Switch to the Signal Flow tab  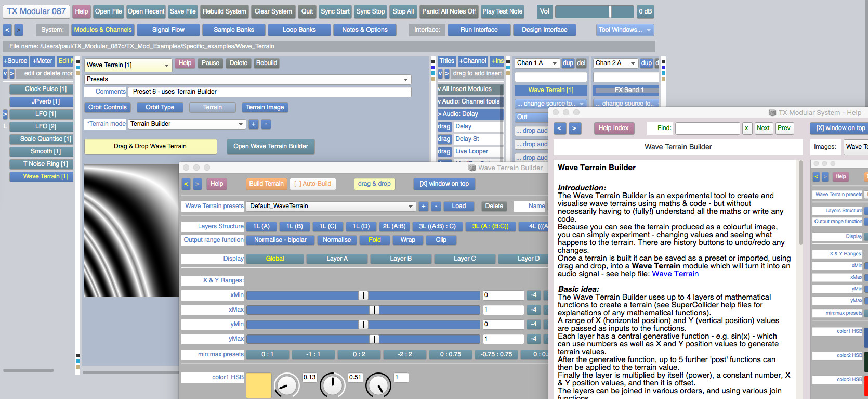[168, 30]
